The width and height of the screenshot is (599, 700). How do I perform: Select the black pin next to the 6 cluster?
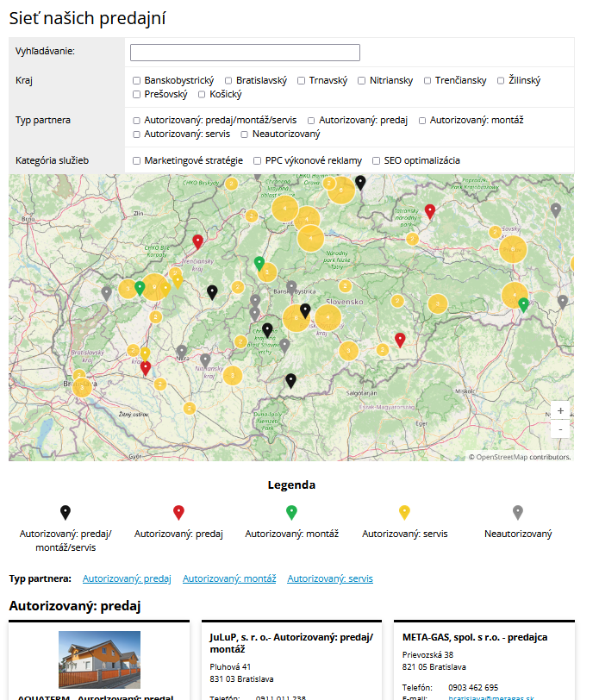[x=360, y=182]
